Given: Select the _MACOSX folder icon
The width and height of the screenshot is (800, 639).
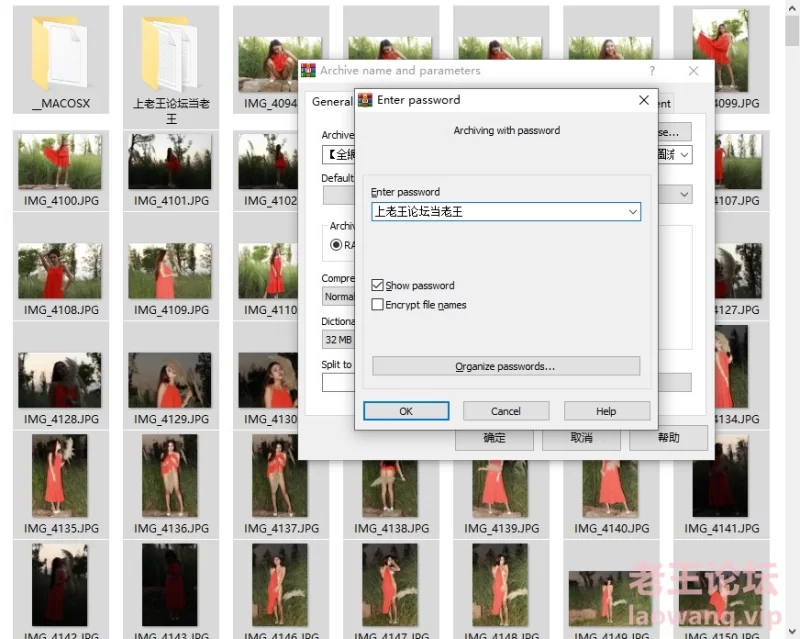Looking at the screenshot, I should point(61,54).
